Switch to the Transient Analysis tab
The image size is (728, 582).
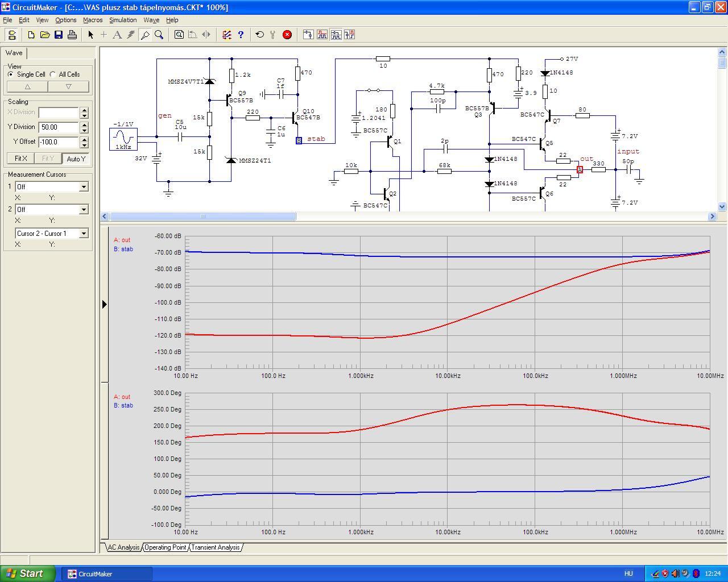coord(215,547)
